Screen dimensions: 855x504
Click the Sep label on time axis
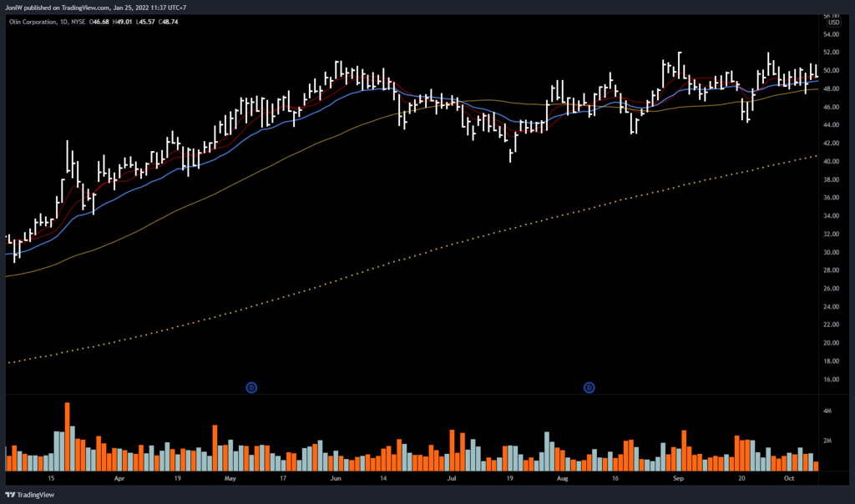[678, 480]
